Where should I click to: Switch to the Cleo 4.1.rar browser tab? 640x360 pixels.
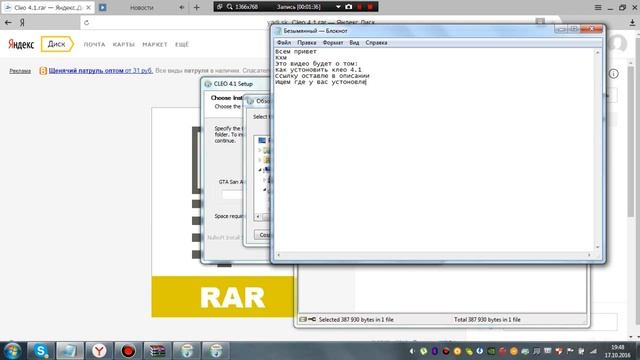point(48,7)
